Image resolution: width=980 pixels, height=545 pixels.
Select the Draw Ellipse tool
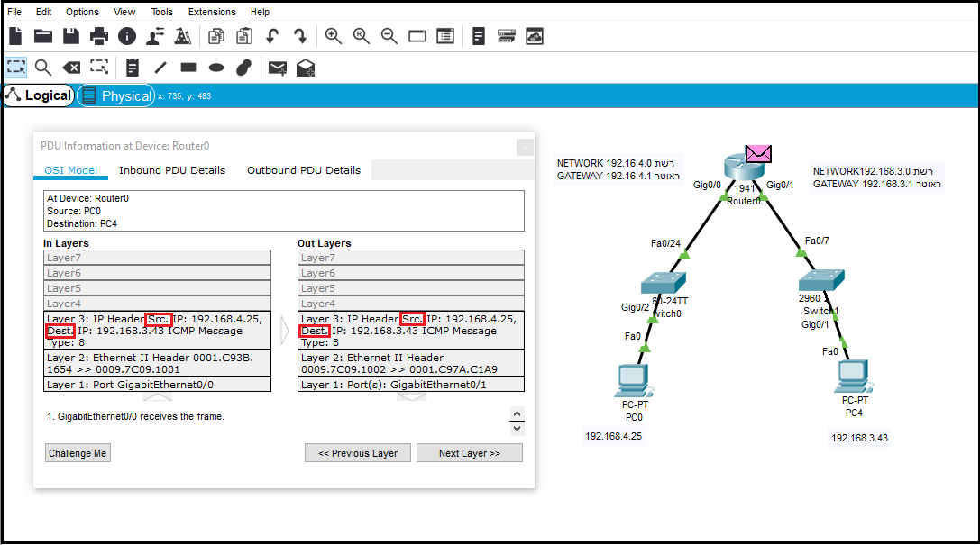click(216, 68)
